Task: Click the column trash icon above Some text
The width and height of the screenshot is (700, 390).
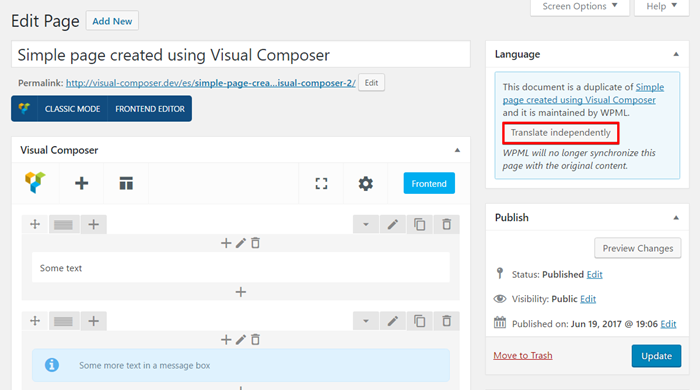Action: click(x=255, y=243)
